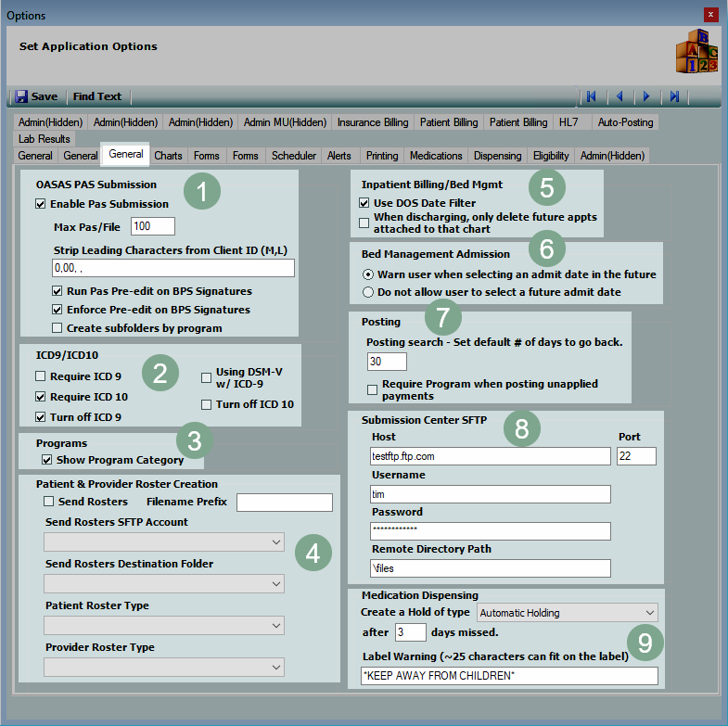
Task: Click the numbered marker 8 circle
Action: point(522,429)
